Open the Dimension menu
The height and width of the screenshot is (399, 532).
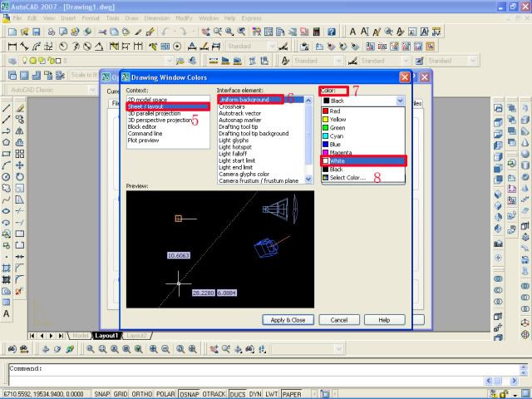156,17
